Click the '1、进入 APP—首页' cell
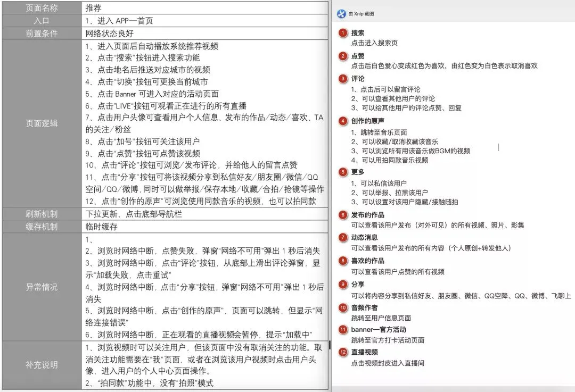The height and width of the screenshot is (392, 575). tap(204, 21)
